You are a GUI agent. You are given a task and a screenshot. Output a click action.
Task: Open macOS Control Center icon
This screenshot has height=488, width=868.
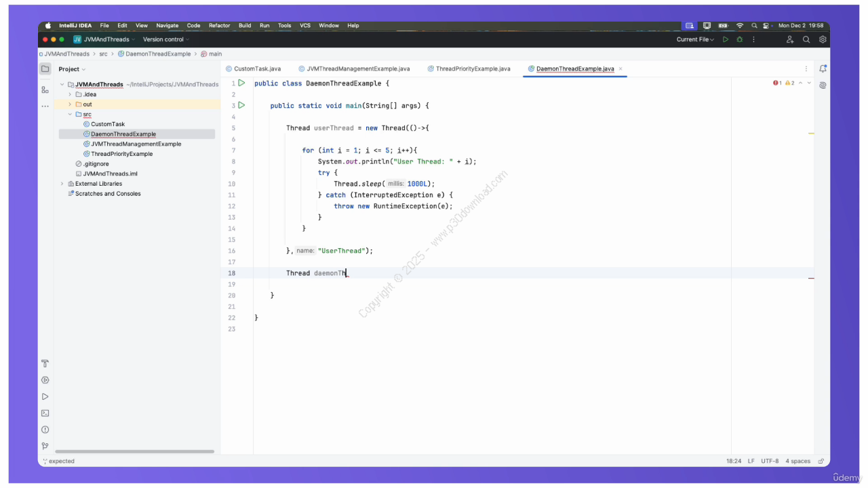pyautogui.click(x=766, y=25)
